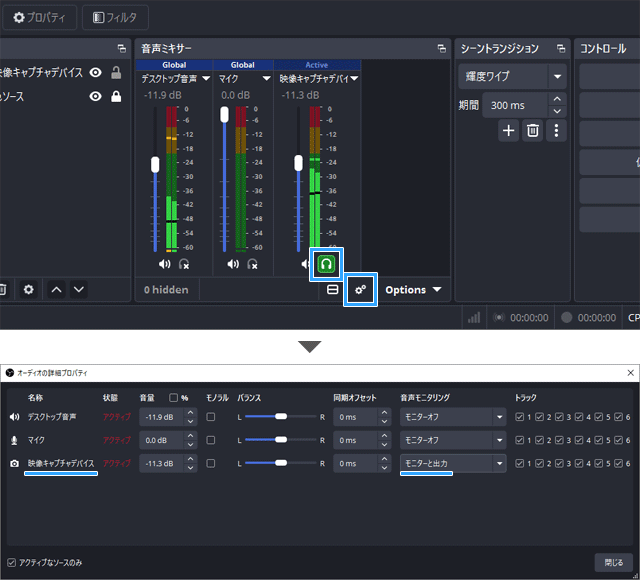Open the プロパティ tab button
Screen dimensions: 640x580
[x=39, y=17]
